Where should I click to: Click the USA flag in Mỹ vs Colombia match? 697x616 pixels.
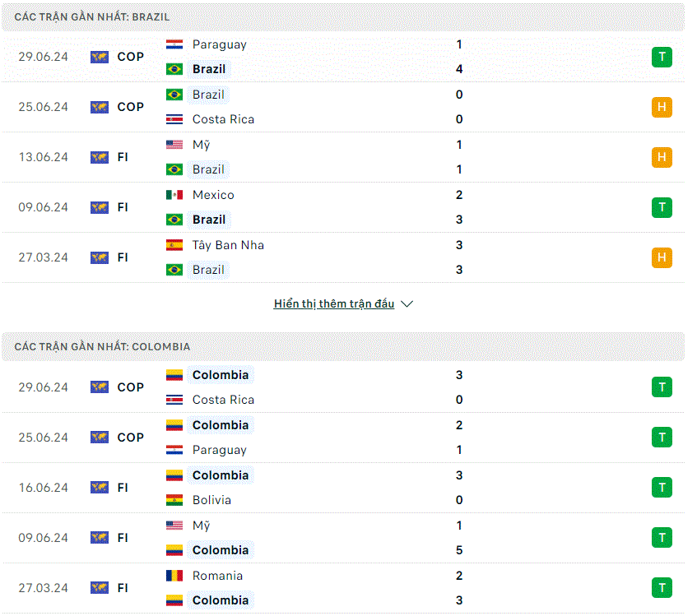pyautogui.click(x=174, y=526)
